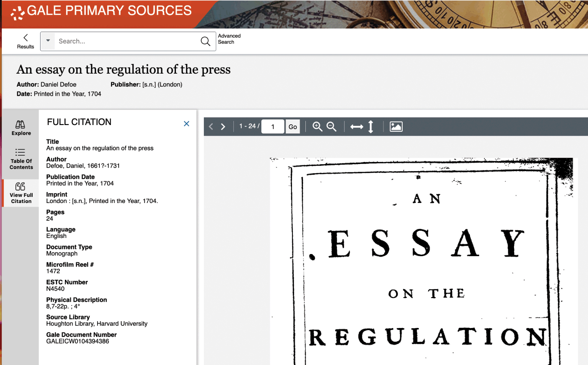Fit document to height
Image resolution: width=588 pixels, height=365 pixels.
pyautogui.click(x=371, y=127)
